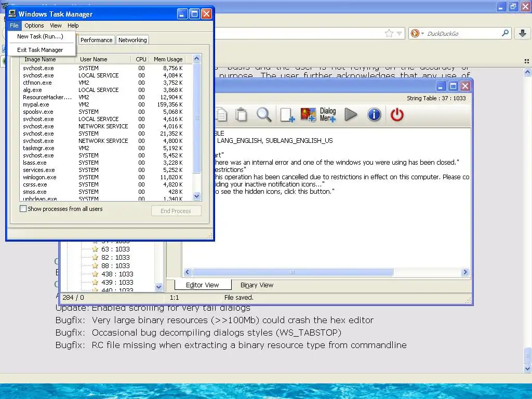This screenshot has height=399, width=532.
Task: Click the DuckDuckGo search engine icon
Action: click(x=415, y=33)
